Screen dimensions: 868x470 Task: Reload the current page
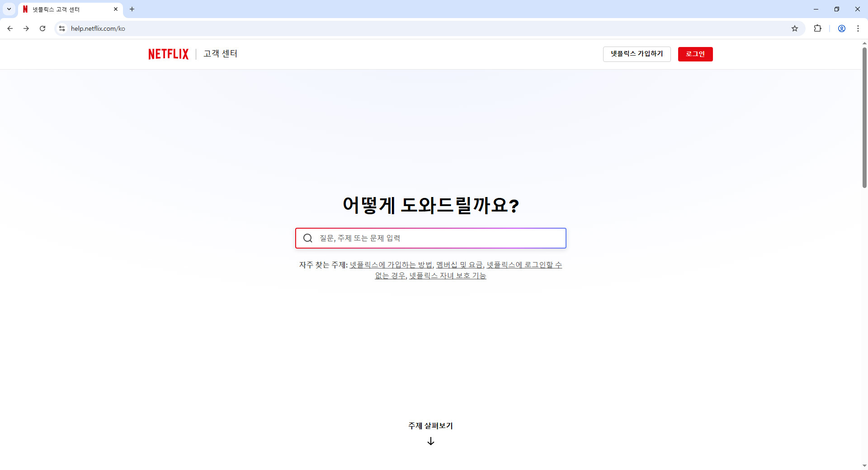[x=42, y=28]
